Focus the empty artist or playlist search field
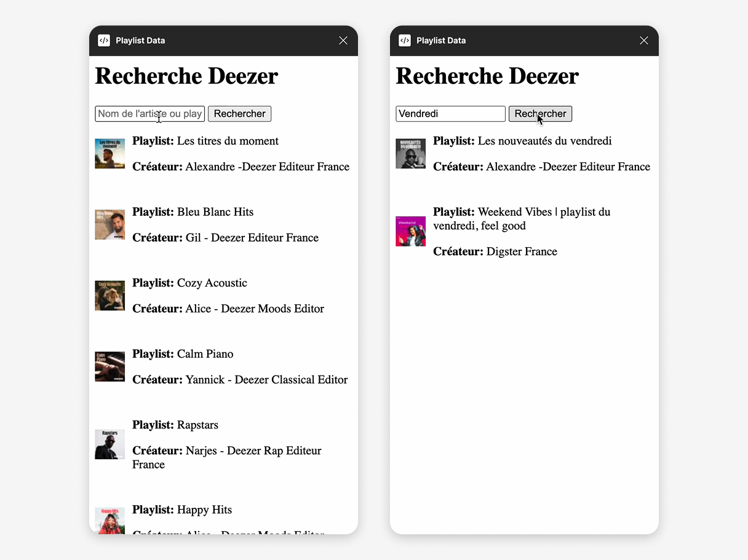The height and width of the screenshot is (560, 748). [x=150, y=114]
